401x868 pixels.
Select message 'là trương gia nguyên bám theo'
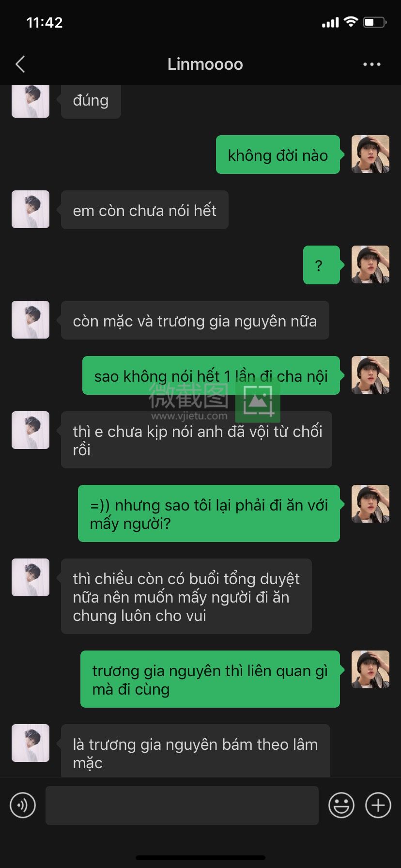coord(195,751)
